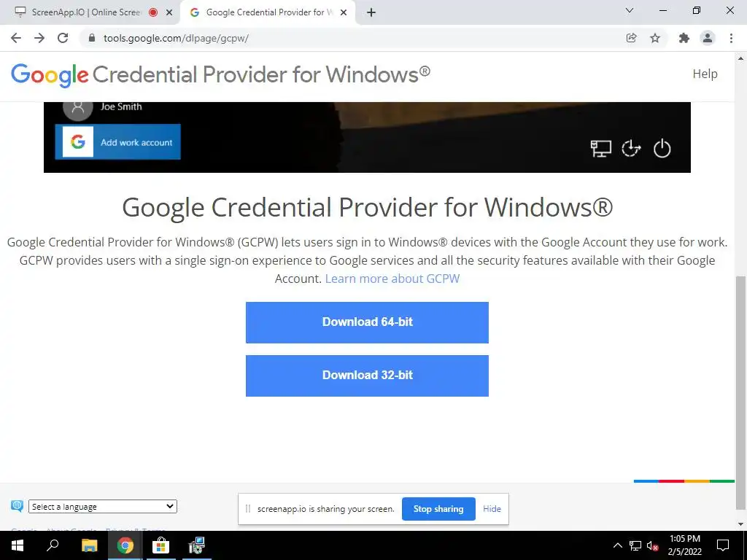This screenshot has width=747, height=560.
Task: Open Microsoft Store from the taskbar
Action: click(160, 545)
